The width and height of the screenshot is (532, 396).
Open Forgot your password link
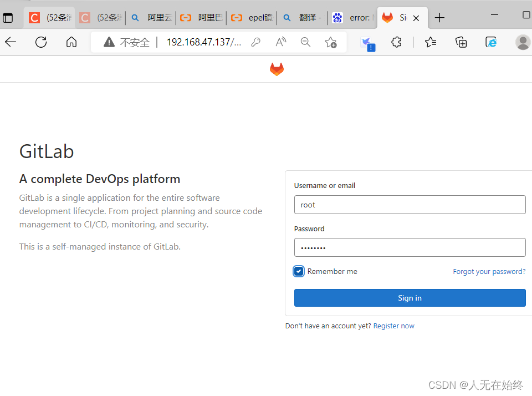489,271
